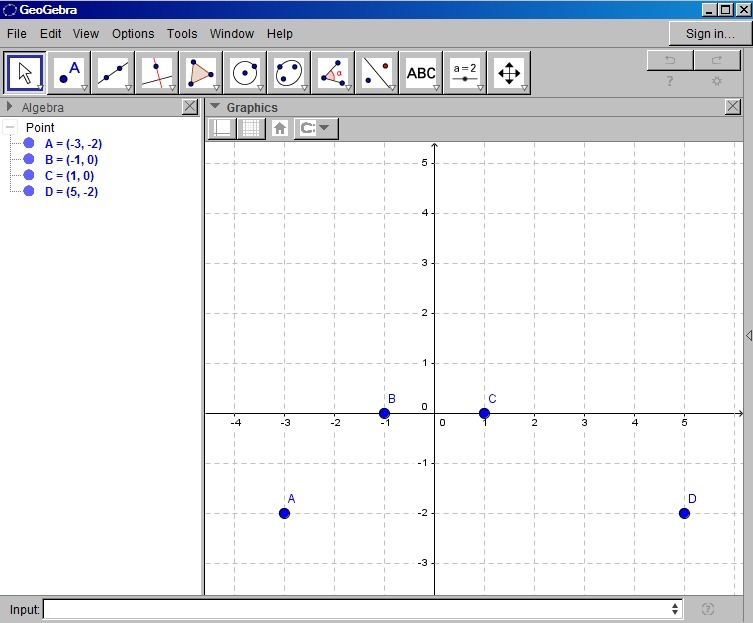
Task: Toggle visibility of point A in Algebra
Action: tap(28, 144)
